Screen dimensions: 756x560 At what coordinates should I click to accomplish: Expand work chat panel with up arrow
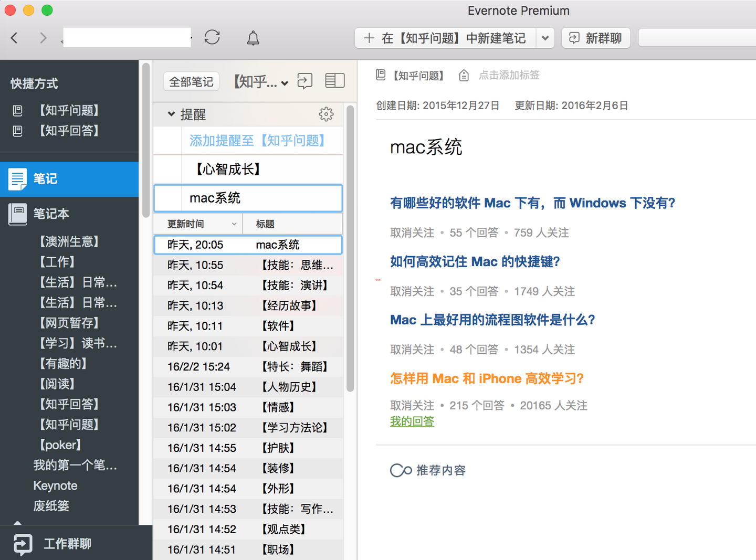(x=17, y=523)
